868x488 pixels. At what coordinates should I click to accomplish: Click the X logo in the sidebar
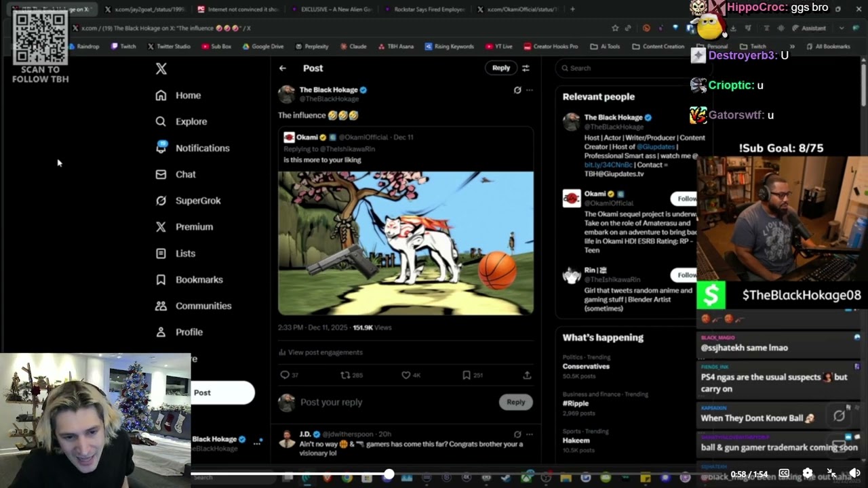tap(161, 68)
